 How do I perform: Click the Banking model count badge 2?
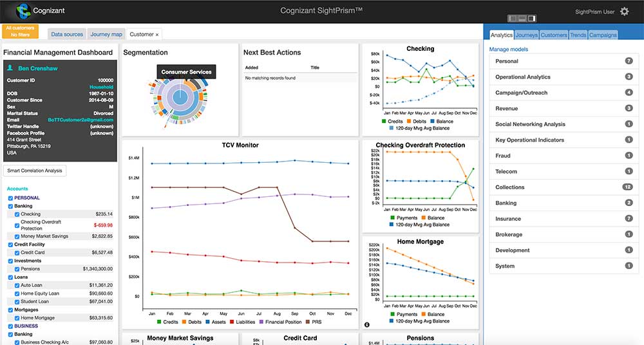click(x=629, y=203)
